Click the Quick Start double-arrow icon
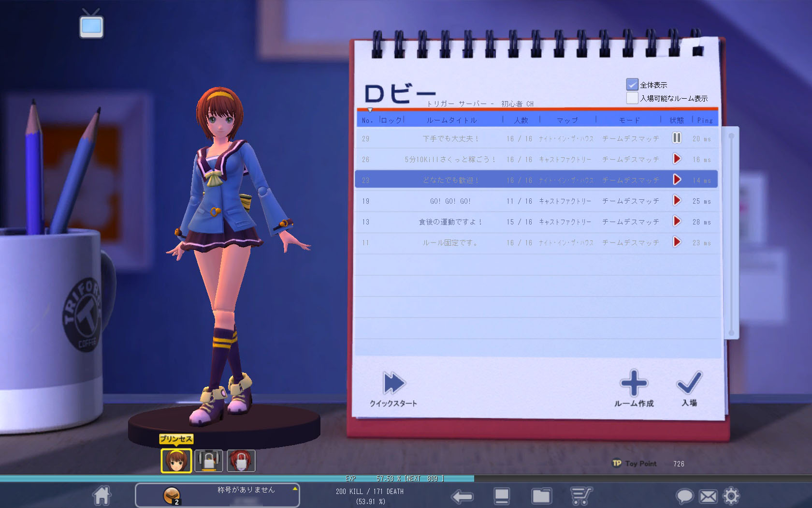Screen dimensions: 812x508 (394, 383)
